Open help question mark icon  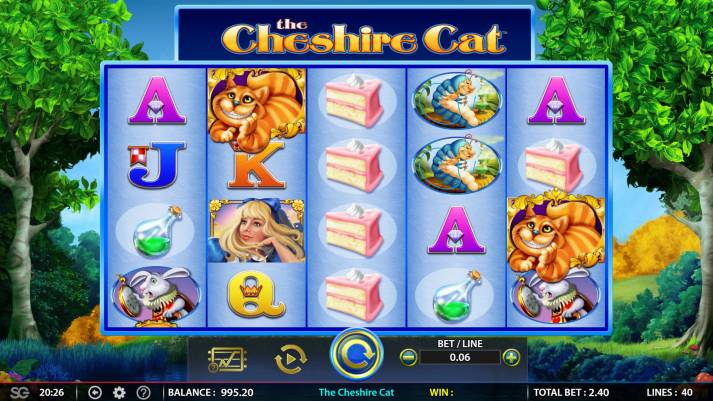click(144, 392)
